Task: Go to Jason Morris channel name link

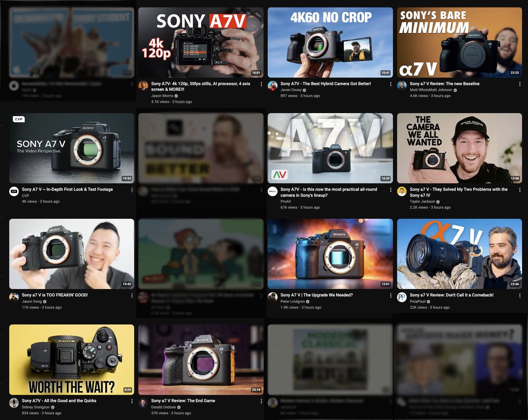Action: (162, 96)
